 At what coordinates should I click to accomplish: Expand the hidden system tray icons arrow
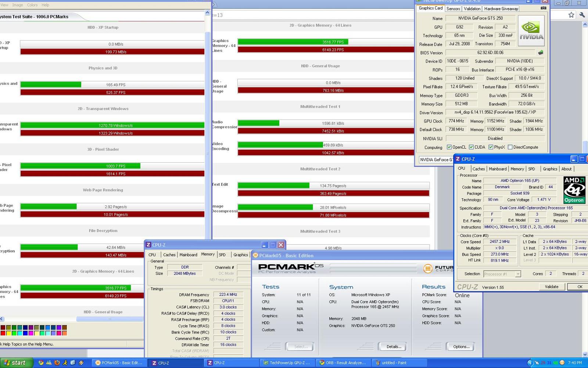click(530, 362)
